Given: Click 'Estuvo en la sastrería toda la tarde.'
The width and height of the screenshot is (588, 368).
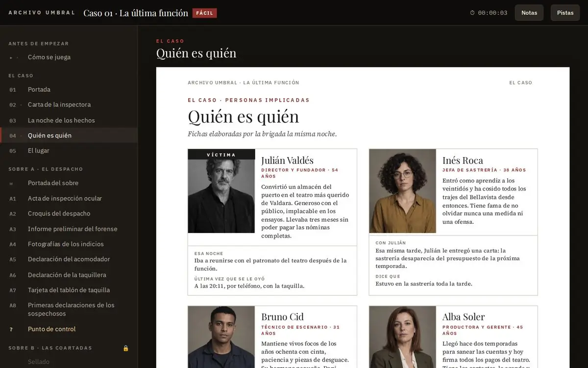Looking at the screenshot, I should tap(424, 284).
